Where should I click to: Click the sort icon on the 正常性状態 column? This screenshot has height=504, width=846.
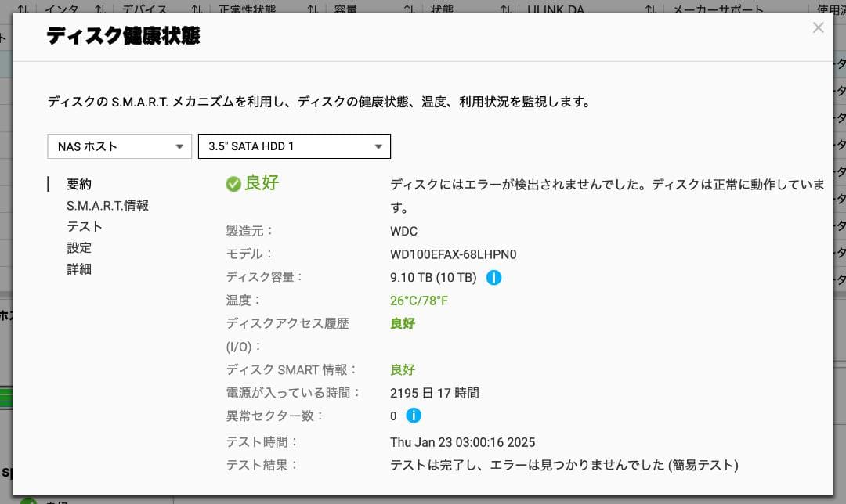click(196, 9)
